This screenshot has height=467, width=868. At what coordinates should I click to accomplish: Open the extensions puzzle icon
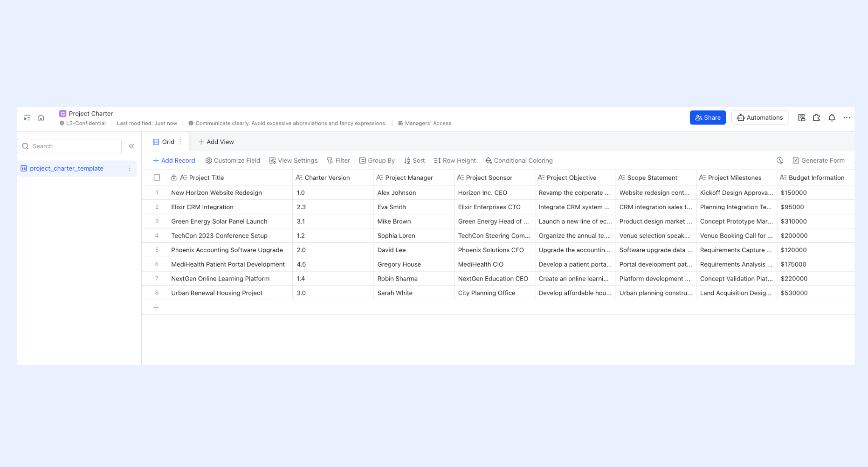816,118
